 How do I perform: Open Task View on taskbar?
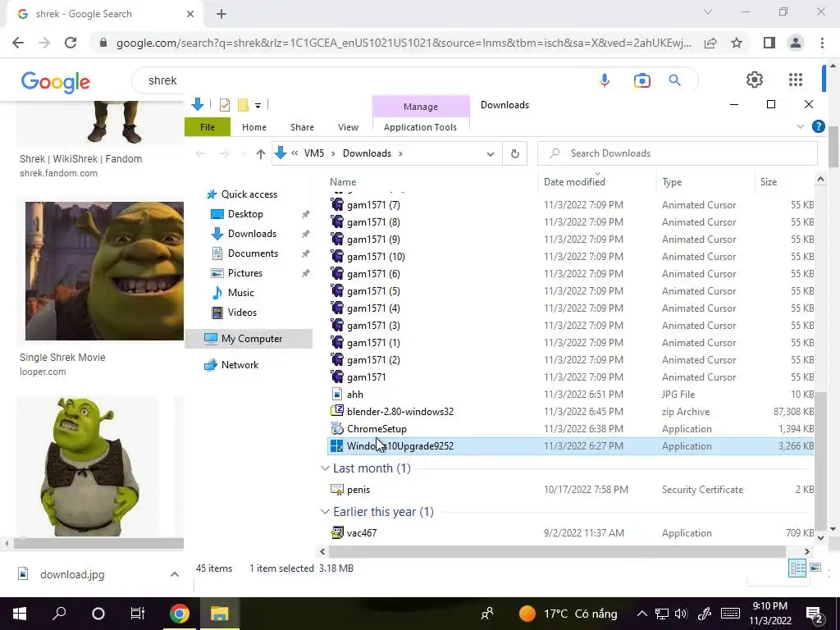point(138,614)
